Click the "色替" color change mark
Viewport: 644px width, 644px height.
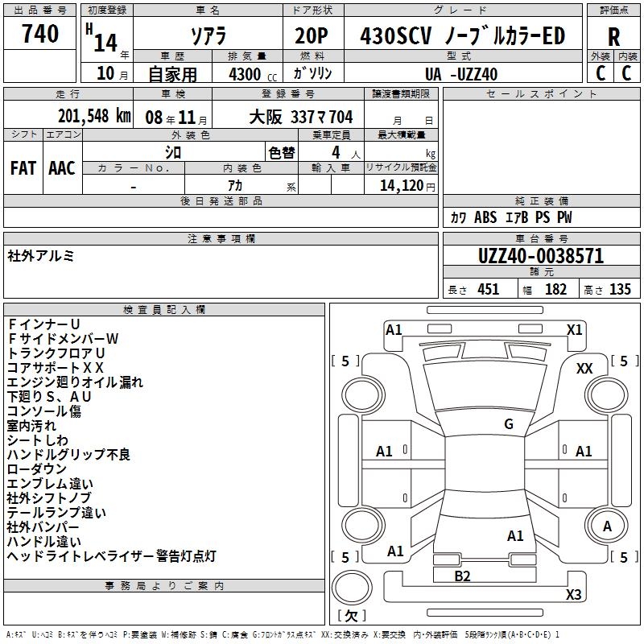coord(282,153)
